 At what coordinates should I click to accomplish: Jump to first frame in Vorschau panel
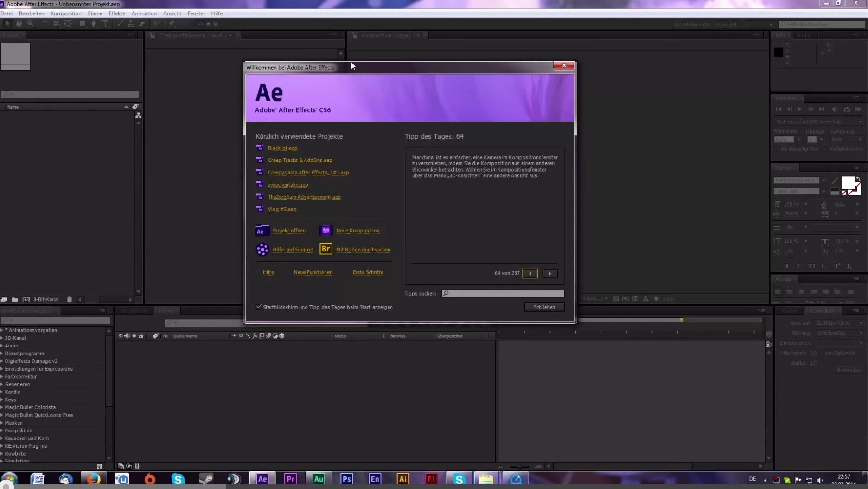[x=778, y=109]
